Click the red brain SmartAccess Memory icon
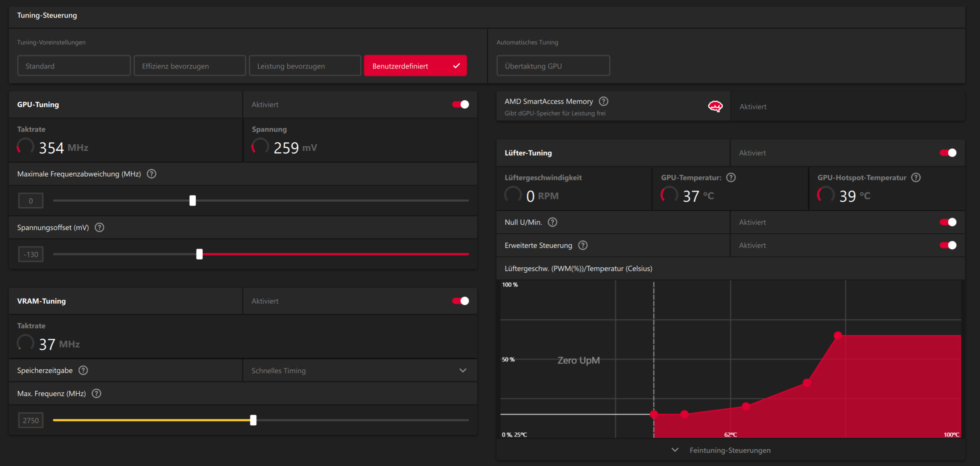Viewport: 980px width, 466px height. click(x=715, y=106)
